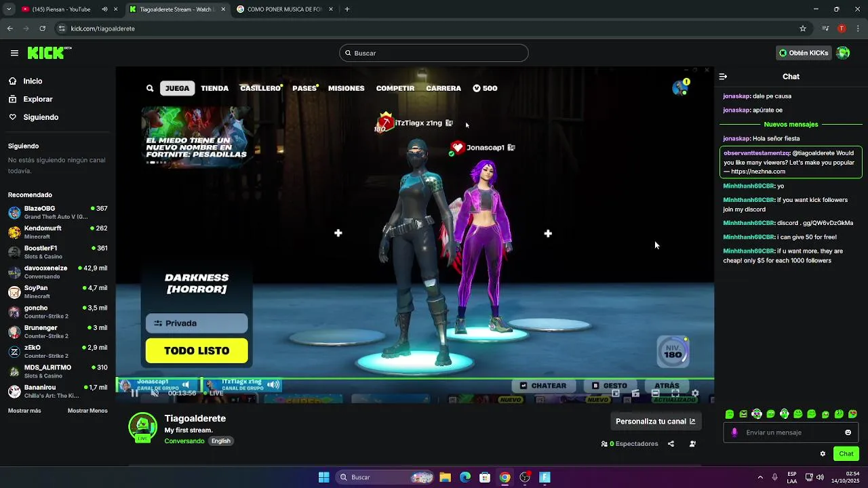Open SoyPan recommended channel

pos(58,292)
